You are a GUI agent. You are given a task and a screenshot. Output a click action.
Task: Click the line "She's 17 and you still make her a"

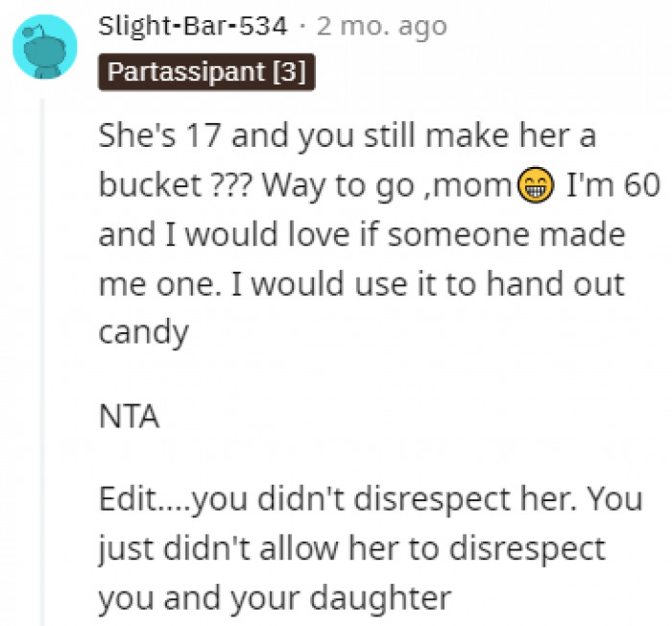click(x=347, y=135)
